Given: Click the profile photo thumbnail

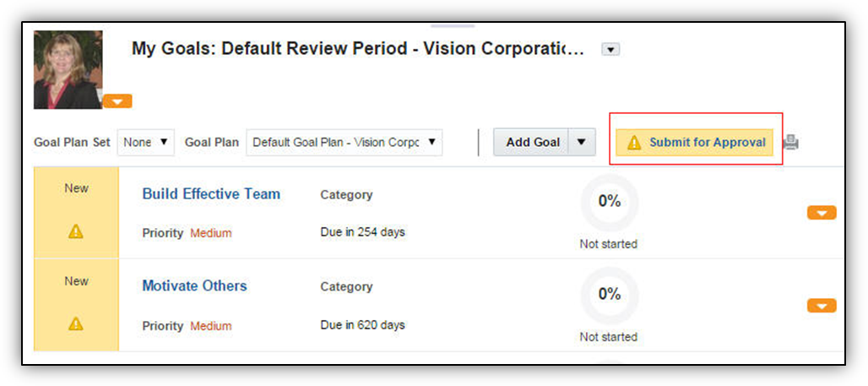Looking at the screenshot, I should (x=68, y=69).
